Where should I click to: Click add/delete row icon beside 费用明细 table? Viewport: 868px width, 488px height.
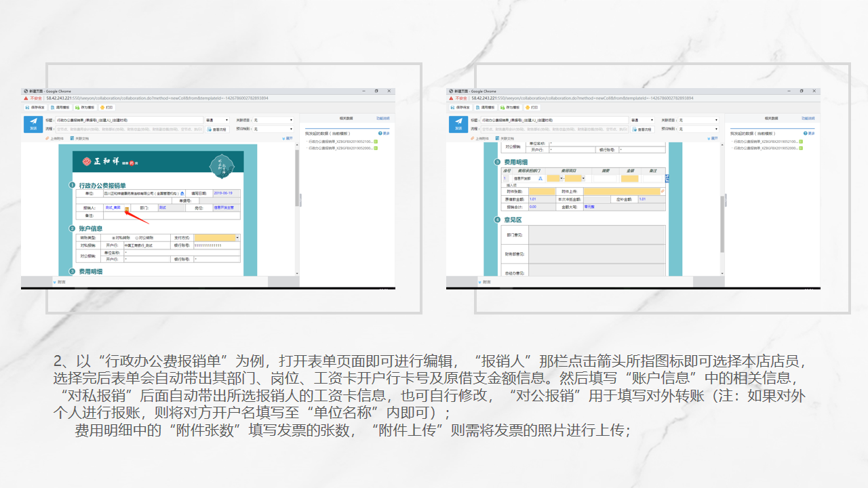[x=667, y=179]
